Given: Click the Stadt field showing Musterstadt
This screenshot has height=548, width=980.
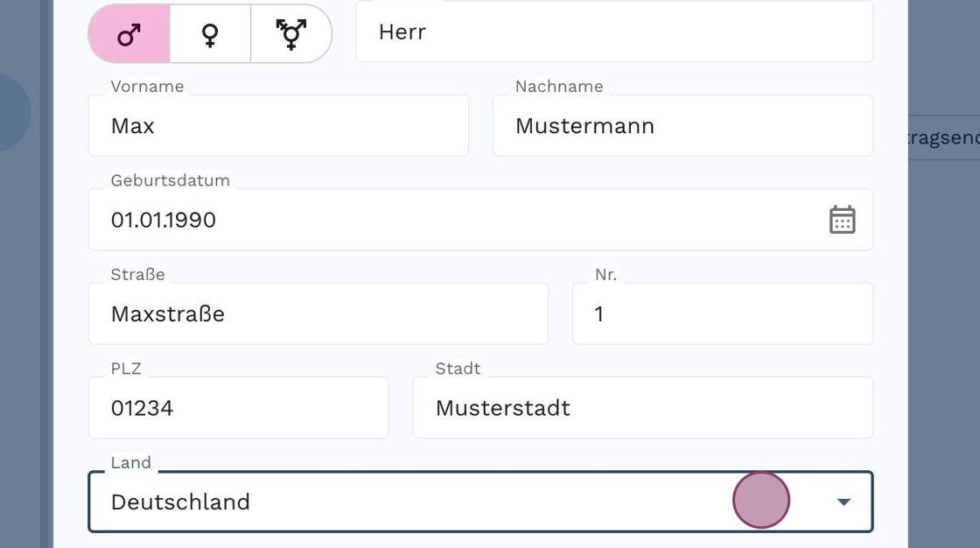Looking at the screenshot, I should click(x=642, y=408).
